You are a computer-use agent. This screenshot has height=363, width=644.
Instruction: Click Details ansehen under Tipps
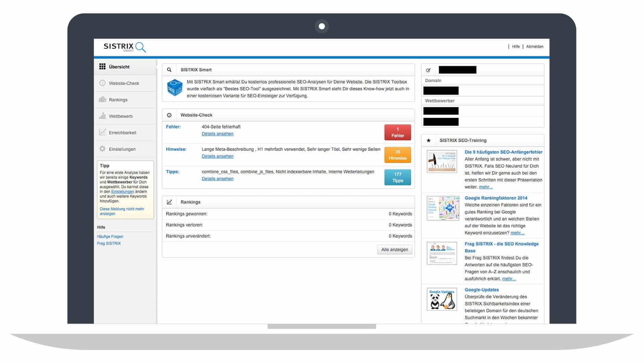click(218, 179)
